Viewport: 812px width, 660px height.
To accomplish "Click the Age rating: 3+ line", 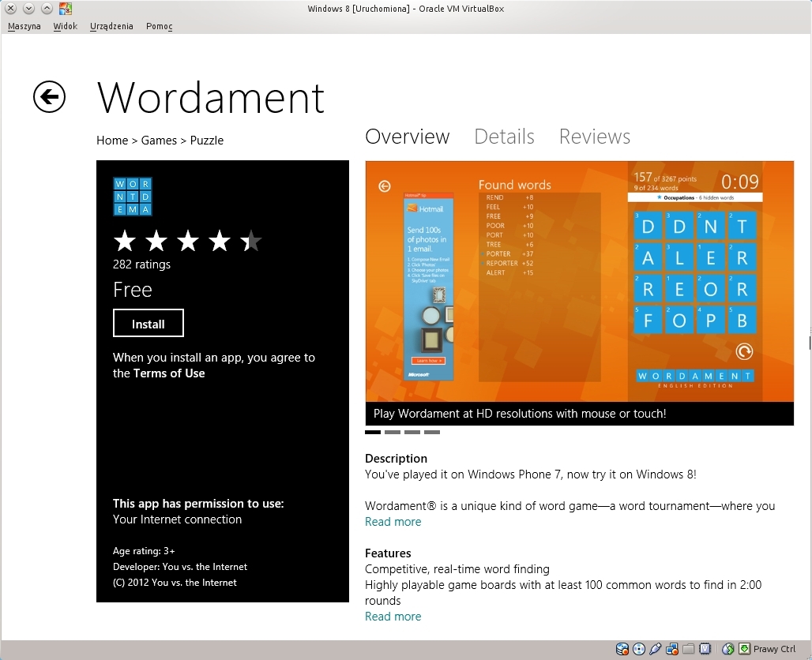I will click(144, 551).
